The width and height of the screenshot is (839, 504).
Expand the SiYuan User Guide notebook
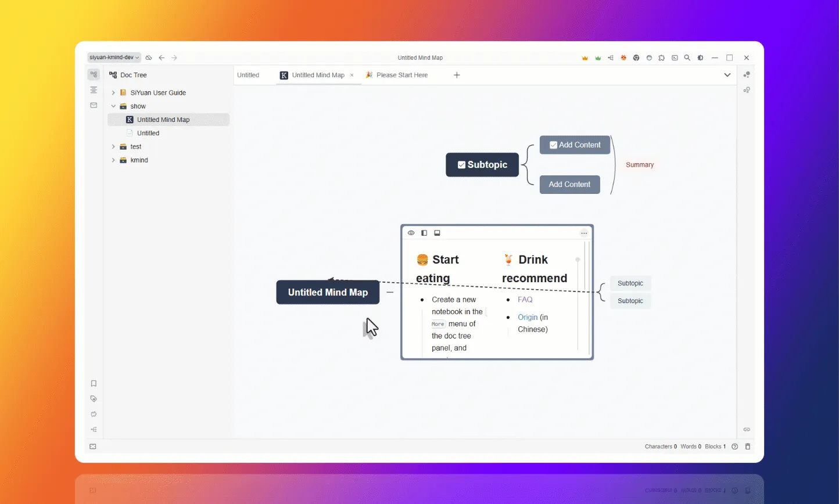(113, 93)
